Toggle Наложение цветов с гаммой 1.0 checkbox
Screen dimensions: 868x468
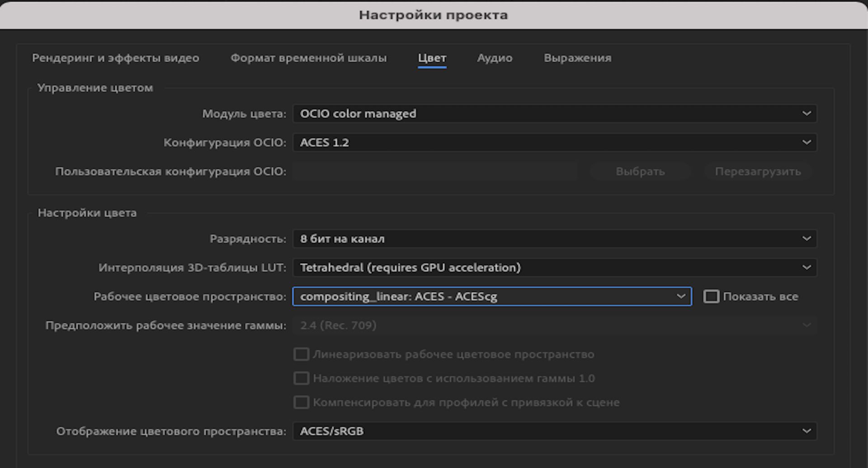pos(302,378)
